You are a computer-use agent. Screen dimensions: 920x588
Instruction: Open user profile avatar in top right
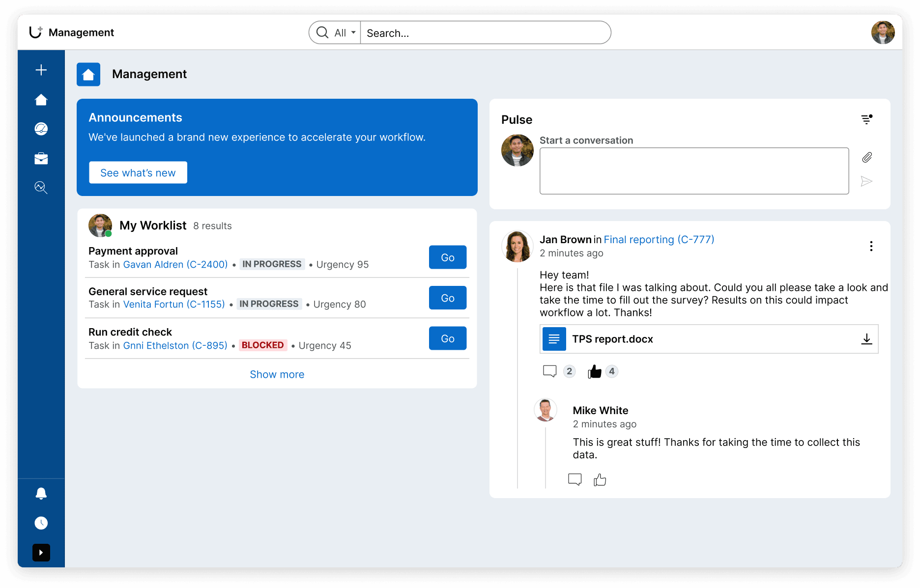coord(883,33)
